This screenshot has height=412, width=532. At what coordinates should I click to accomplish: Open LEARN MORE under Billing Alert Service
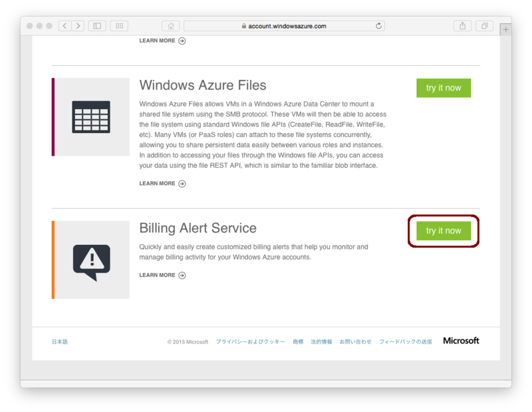click(162, 275)
